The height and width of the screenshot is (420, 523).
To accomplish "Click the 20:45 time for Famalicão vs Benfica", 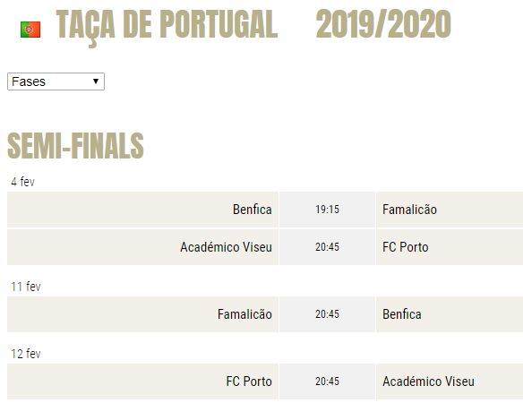I will coord(327,314).
